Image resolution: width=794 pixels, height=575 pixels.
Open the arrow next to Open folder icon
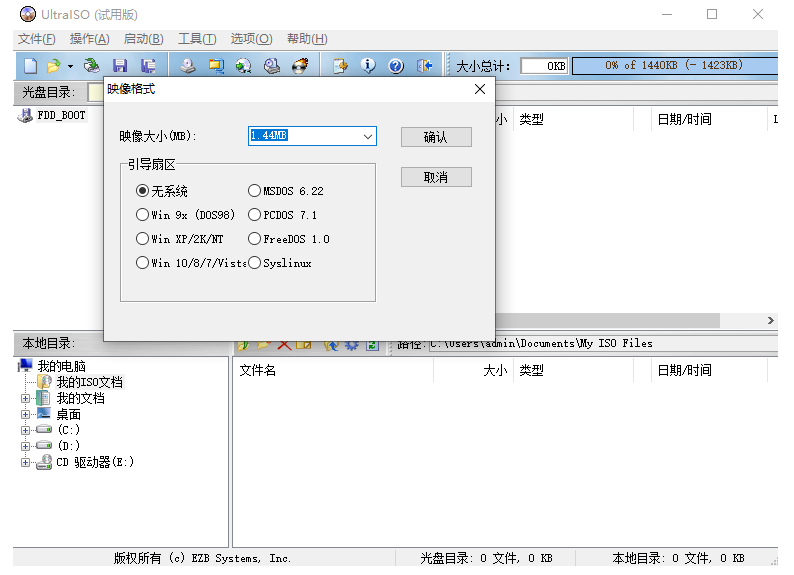coord(70,66)
